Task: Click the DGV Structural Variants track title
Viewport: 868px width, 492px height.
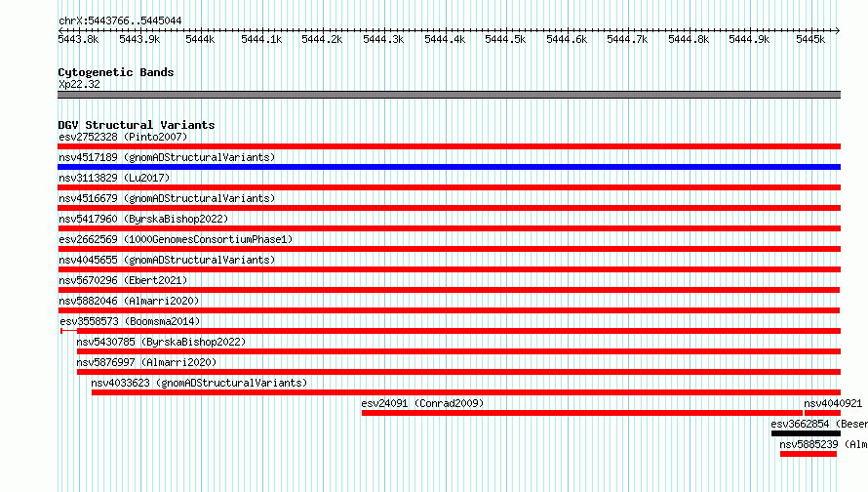Action: pyautogui.click(x=137, y=125)
